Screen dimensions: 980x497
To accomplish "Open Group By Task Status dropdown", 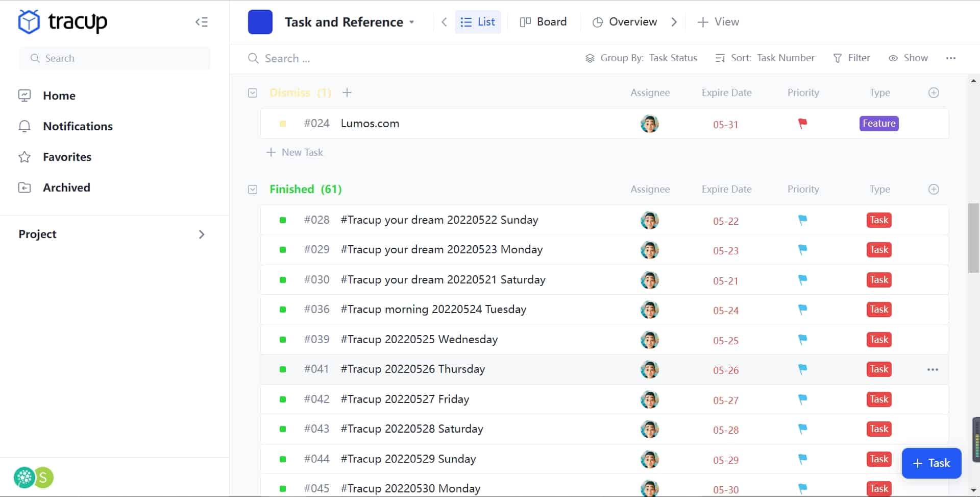I will point(641,58).
